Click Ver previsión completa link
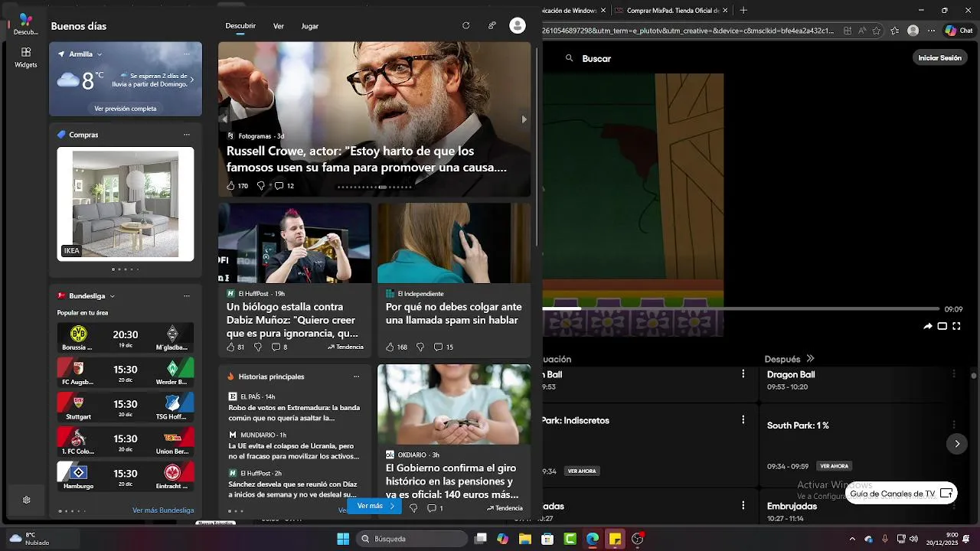Viewport: 980px width, 551px height. pos(126,109)
